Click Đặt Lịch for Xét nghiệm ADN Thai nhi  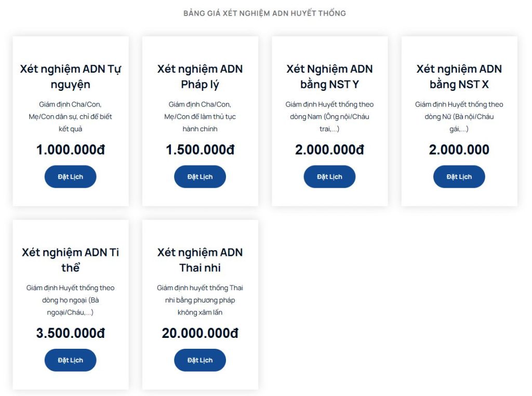199,360
